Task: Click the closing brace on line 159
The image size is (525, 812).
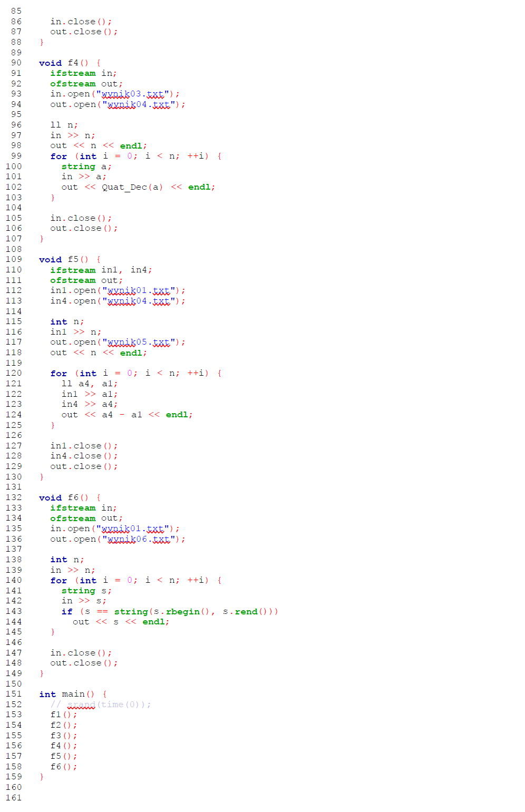Action: tap(42, 777)
